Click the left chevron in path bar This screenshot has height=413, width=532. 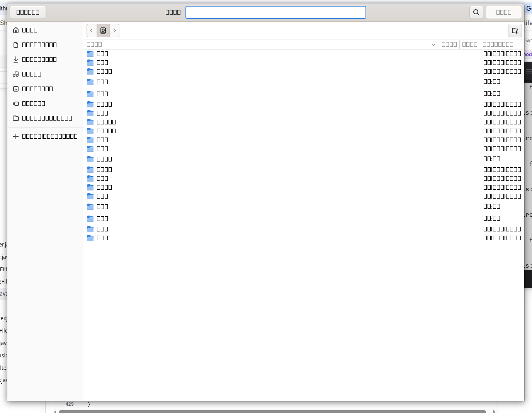pos(92,31)
